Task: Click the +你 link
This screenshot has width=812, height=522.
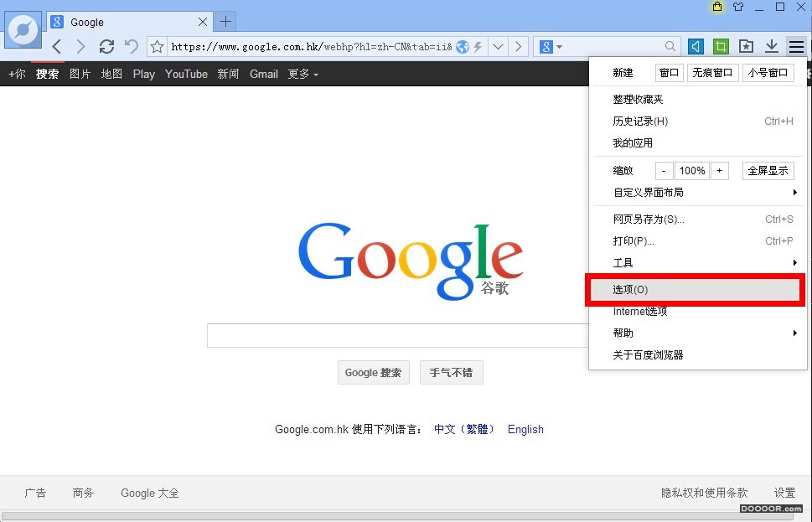Action: [17, 74]
